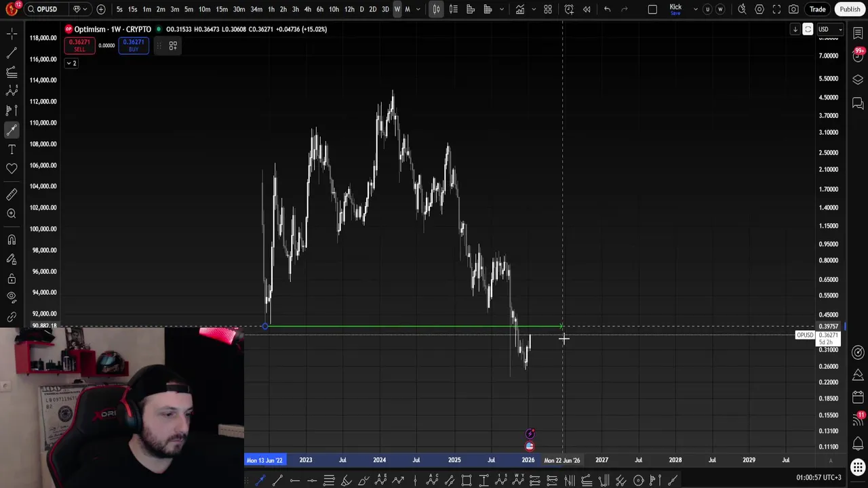Screen dimensions: 868x488
Task: Open the indicator templates grid icon
Action: (x=548, y=9)
